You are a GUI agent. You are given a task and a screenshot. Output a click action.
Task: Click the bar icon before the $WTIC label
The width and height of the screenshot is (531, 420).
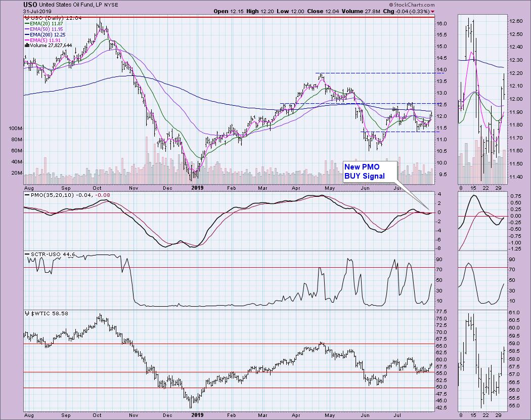27,314
